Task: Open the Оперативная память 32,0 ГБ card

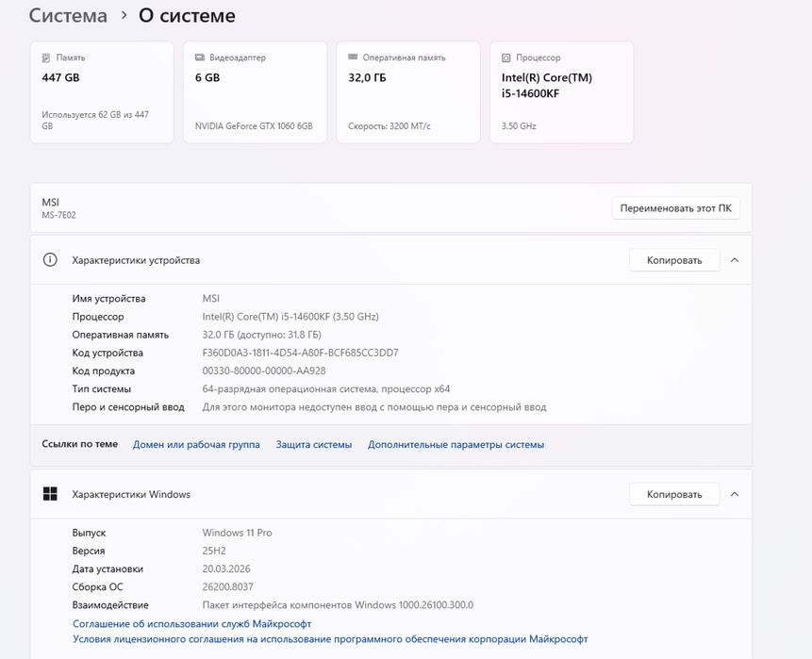Action: [x=408, y=92]
